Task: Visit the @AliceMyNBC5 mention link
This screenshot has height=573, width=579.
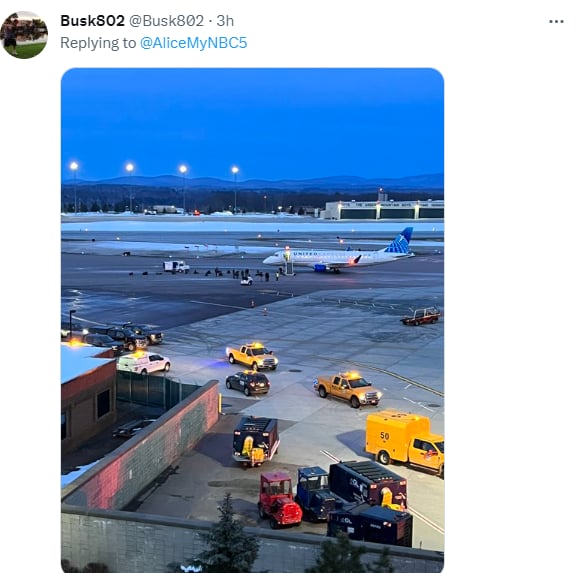Action: [x=193, y=43]
